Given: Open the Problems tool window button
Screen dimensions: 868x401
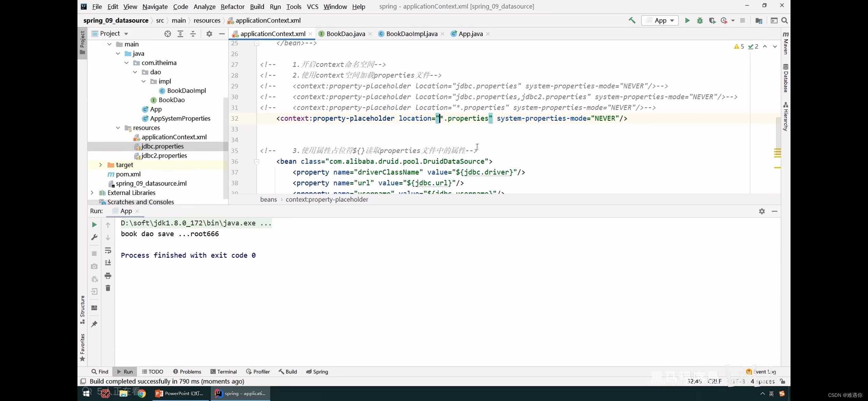Looking at the screenshot, I should click(187, 372).
